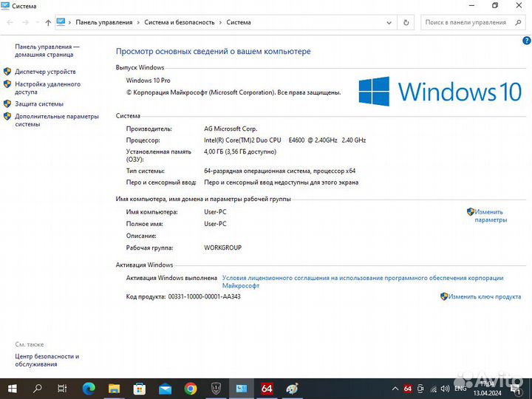
Task: Click the shield icon beside Изменить ключ продукта
Action: coord(444,296)
